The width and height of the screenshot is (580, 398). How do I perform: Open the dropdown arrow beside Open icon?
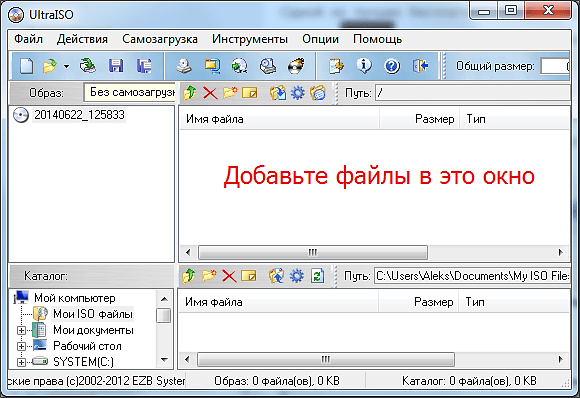tap(66, 67)
